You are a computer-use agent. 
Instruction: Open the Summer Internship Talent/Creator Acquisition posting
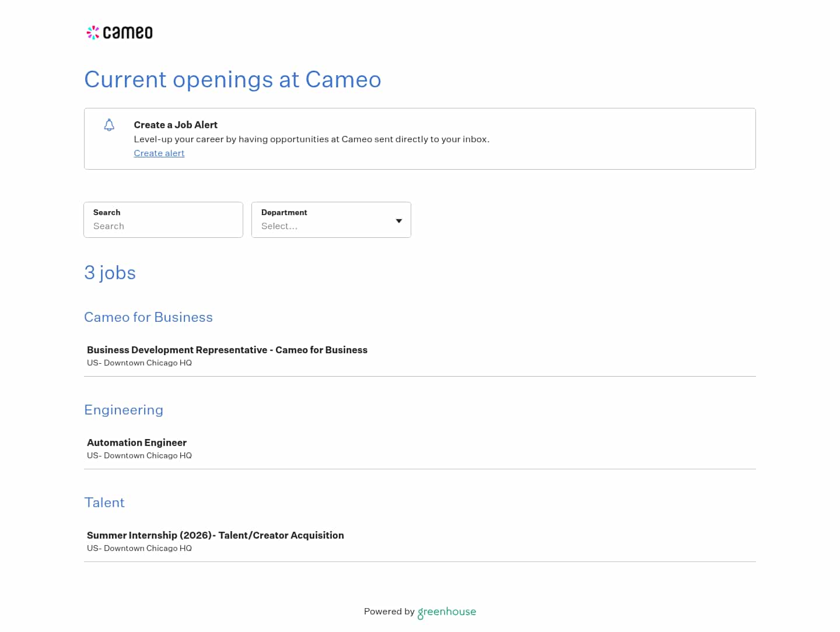[215, 535]
